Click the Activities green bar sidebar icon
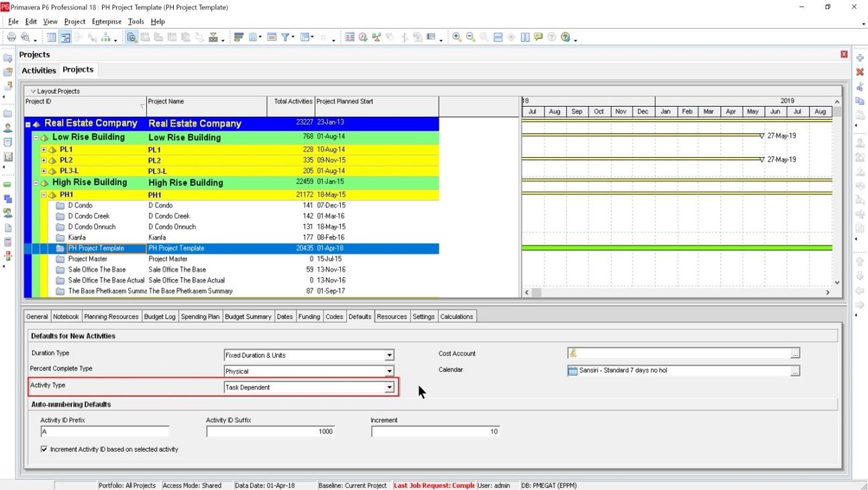This screenshot has width=868, height=490. (x=8, y=185)
